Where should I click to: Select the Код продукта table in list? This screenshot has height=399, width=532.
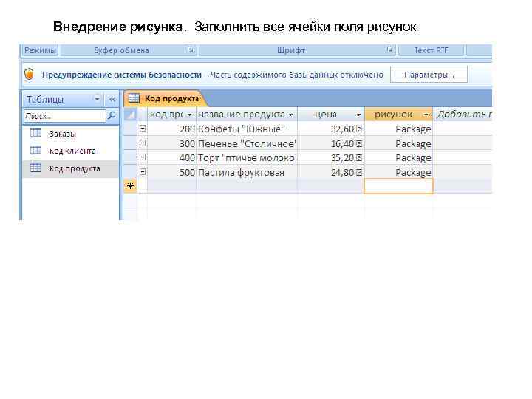point(70,168)
